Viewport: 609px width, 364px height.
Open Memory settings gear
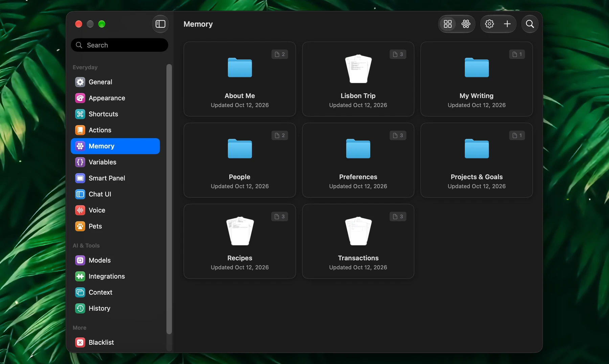pyautogui.click(x=489, y=24)
